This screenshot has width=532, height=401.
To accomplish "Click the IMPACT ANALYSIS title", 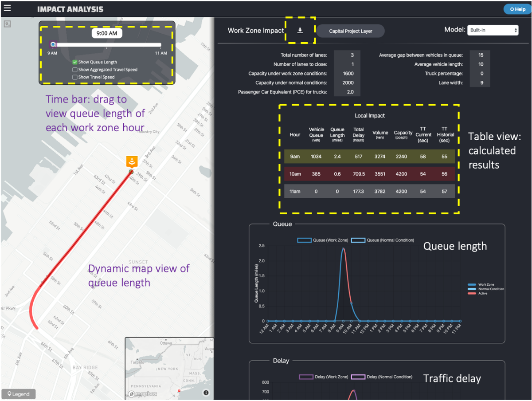I will point(70,9).
